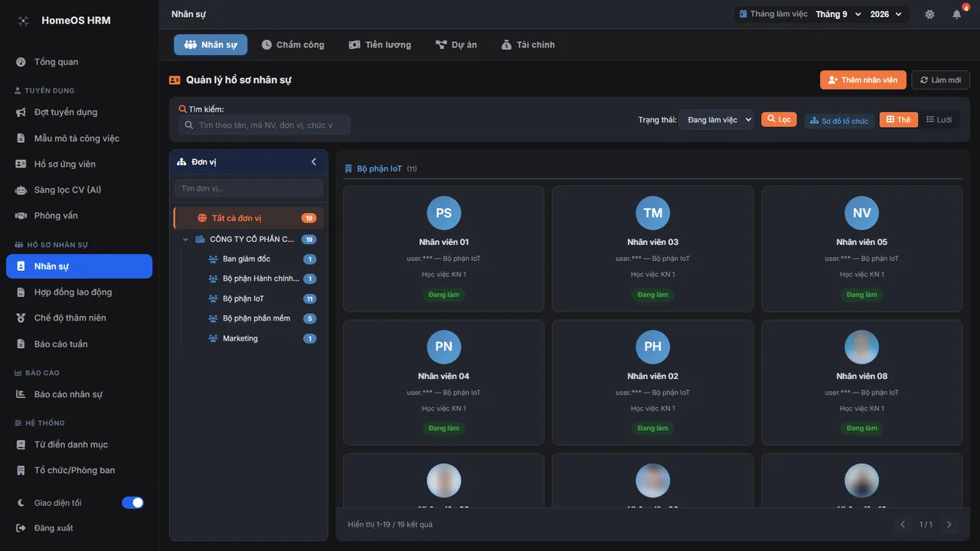Open Nhân viên 08 photo card

[x=862, y=383]
